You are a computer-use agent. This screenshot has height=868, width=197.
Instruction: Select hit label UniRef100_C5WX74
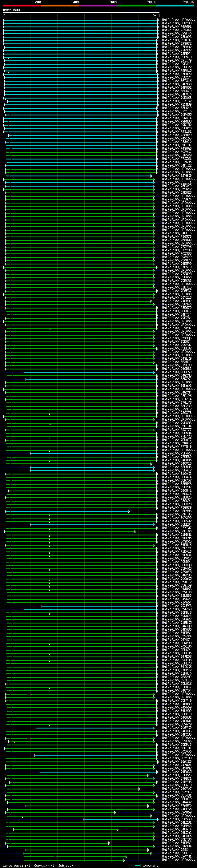pyautogui.click(x=177, y=78)
